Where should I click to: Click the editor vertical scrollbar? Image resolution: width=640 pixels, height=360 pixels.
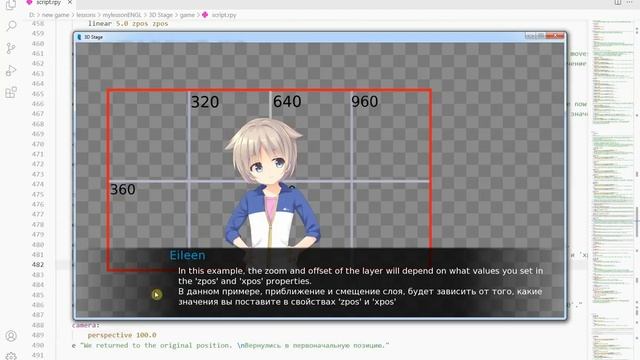[x=637, y=190]
